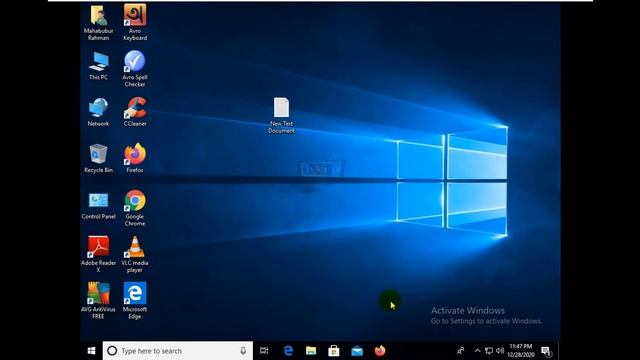
Task: Select the Avro Spell Checker shortcut
Action: click(135, 69)
